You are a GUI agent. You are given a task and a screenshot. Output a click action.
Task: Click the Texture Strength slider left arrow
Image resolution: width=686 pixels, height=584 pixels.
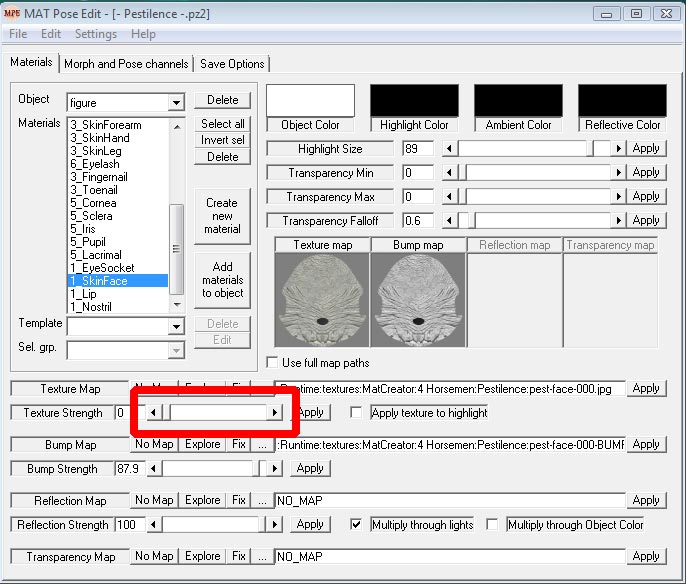[x=153, y=412]
